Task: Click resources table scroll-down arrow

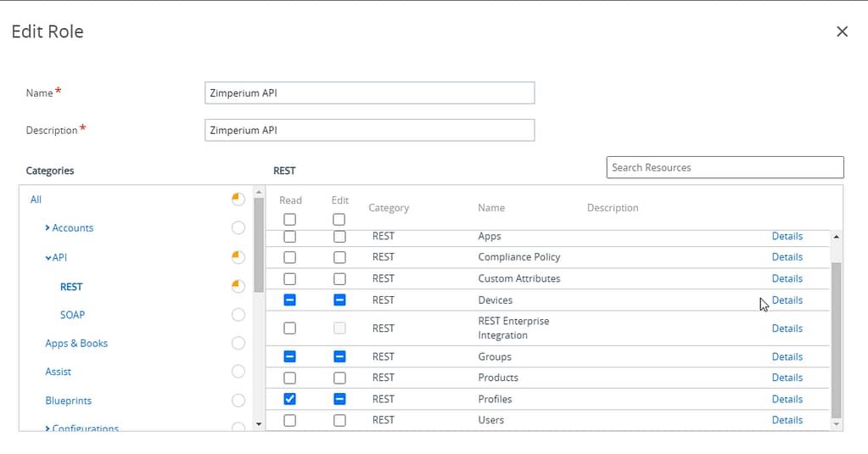Action: point(836,424)
